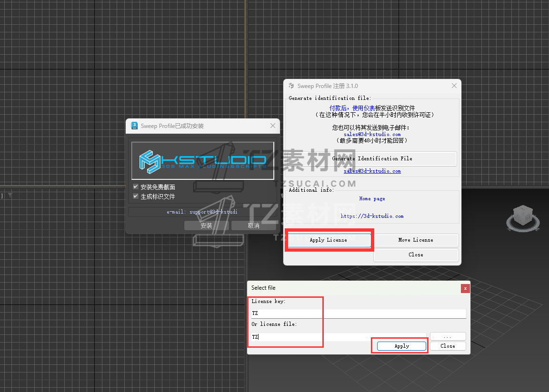Click into the License key input field
The height and width of the screenshot is (392, 549).
click(x=359, y=314)
